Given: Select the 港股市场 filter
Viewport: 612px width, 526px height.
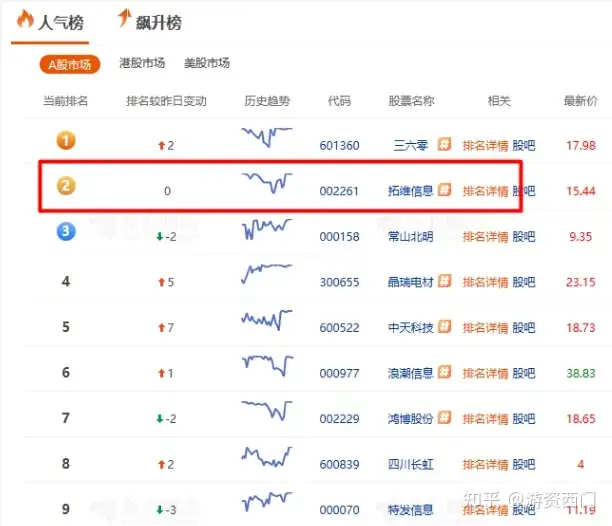Looking at the screenshot, I should 142,63.
